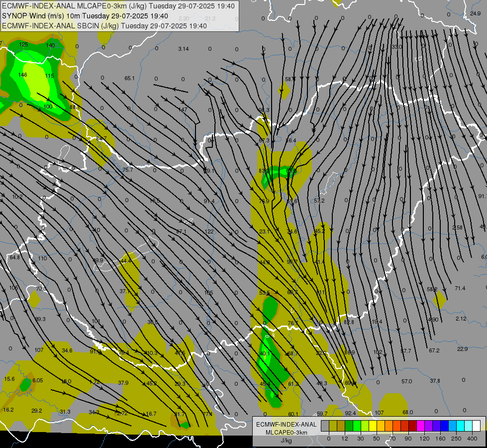The width and height of the screenshot is (487, 448).
Task: Click map value 2.12
Action: [461, 319]
